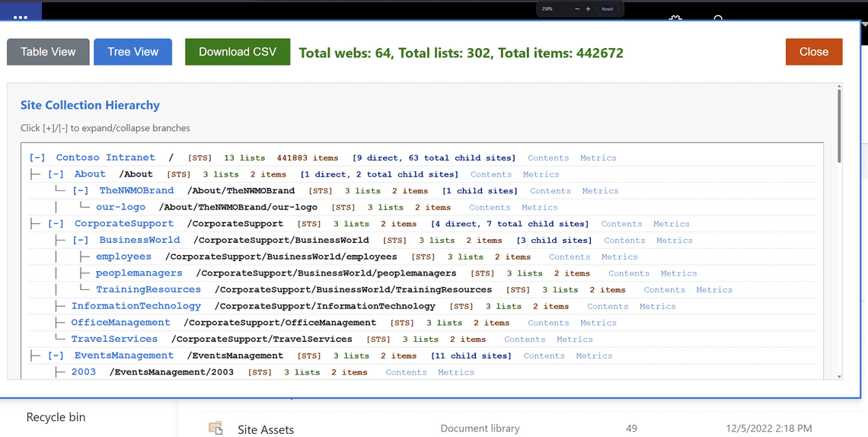868x437 pixels.
Task: Close the hierarchy dialog
Action: pos(814,52)
